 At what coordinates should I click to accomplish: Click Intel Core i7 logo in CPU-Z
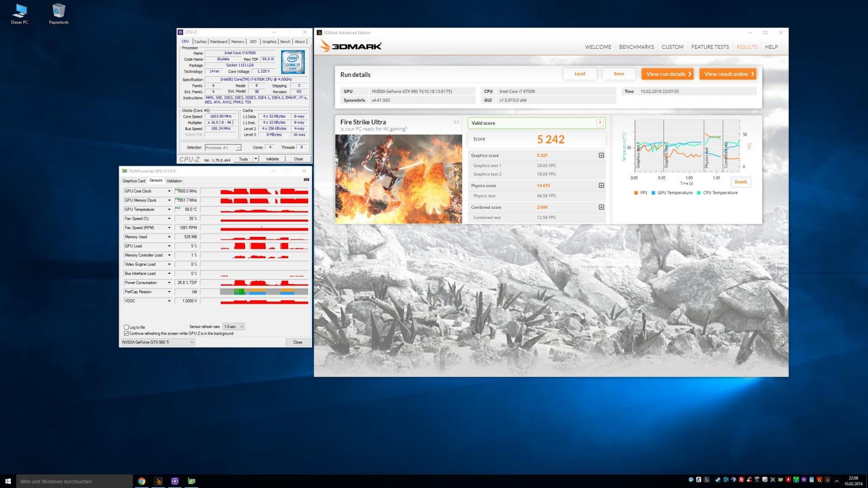pos(293,62)
